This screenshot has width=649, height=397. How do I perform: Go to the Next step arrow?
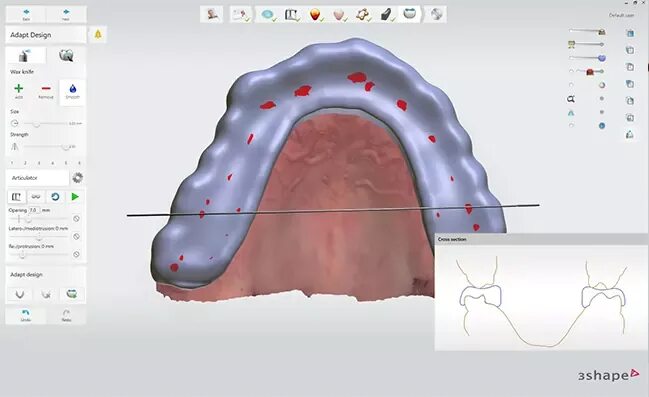tap(66, 14)
